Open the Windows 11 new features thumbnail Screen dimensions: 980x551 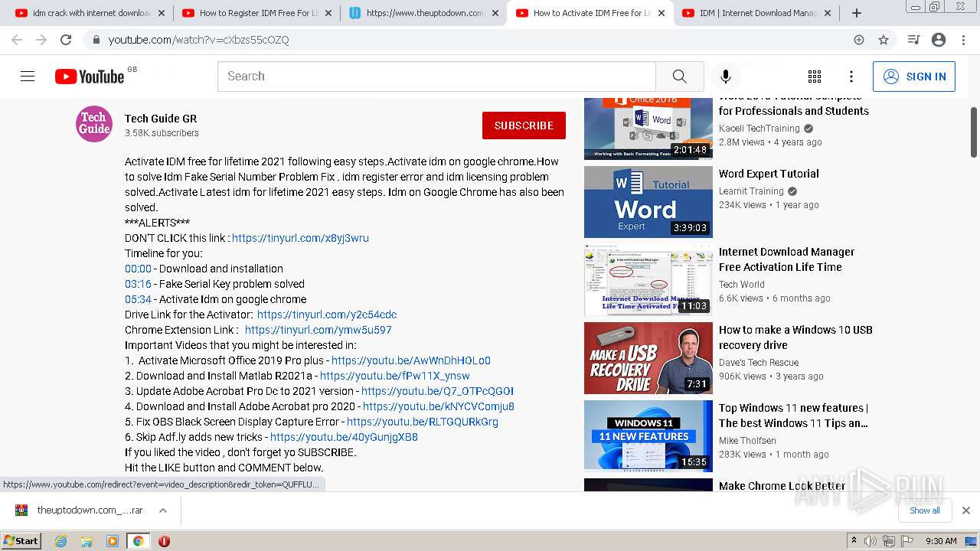point(648,436)
